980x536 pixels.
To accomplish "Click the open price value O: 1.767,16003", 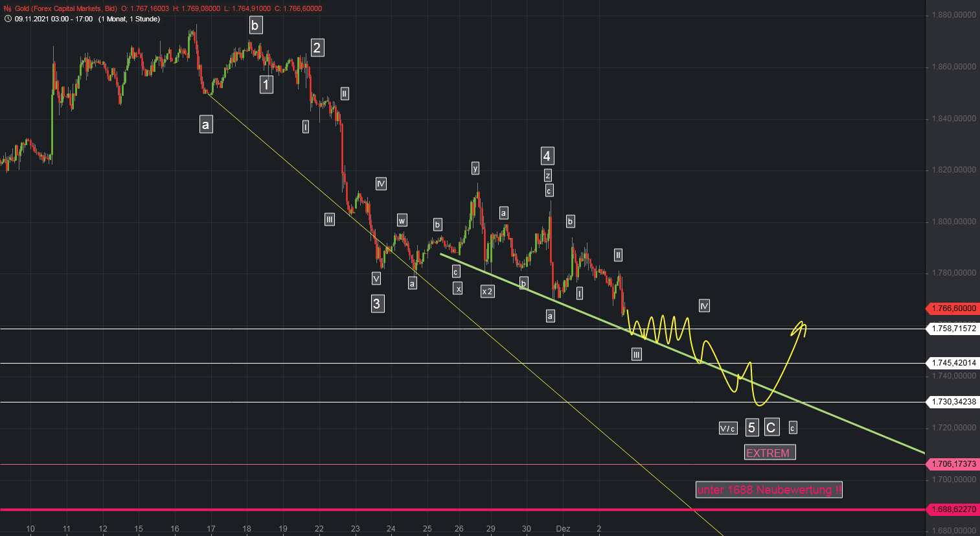I will coord(145,8).
